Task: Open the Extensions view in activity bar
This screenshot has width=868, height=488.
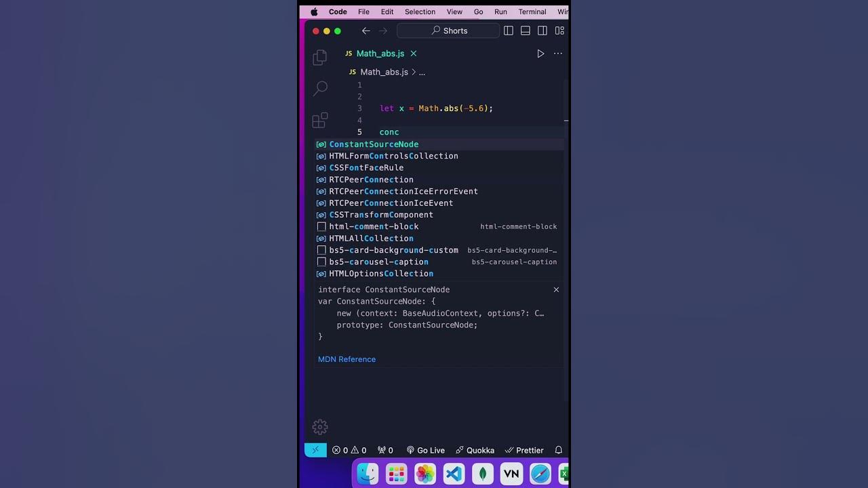Action: pos(320,120)
